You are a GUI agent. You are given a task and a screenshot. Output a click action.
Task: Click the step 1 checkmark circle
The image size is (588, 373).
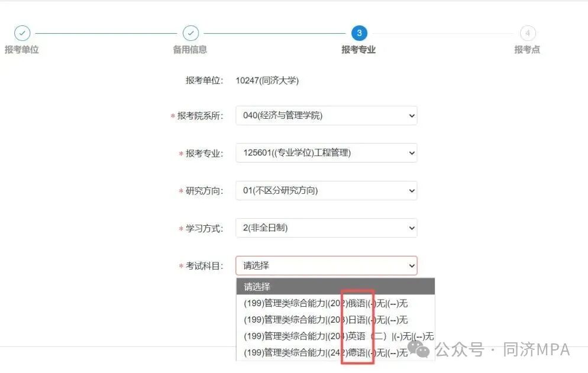(22, 33)
